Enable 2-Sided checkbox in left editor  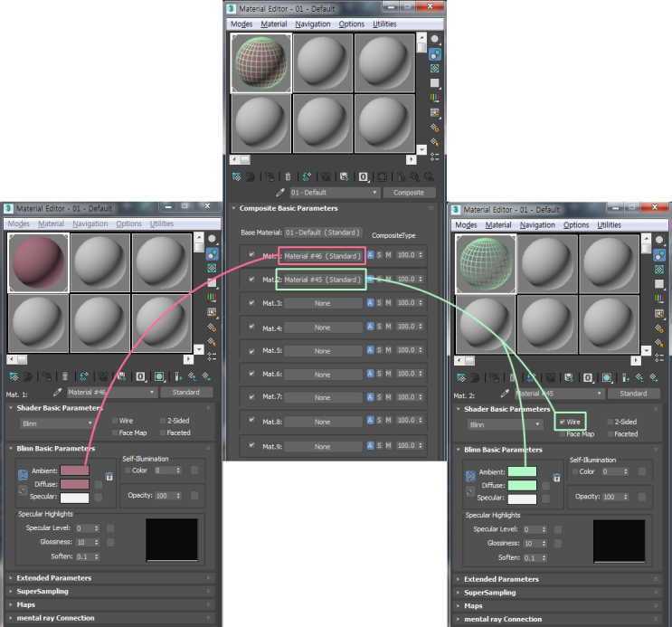[x=163, y=421]
